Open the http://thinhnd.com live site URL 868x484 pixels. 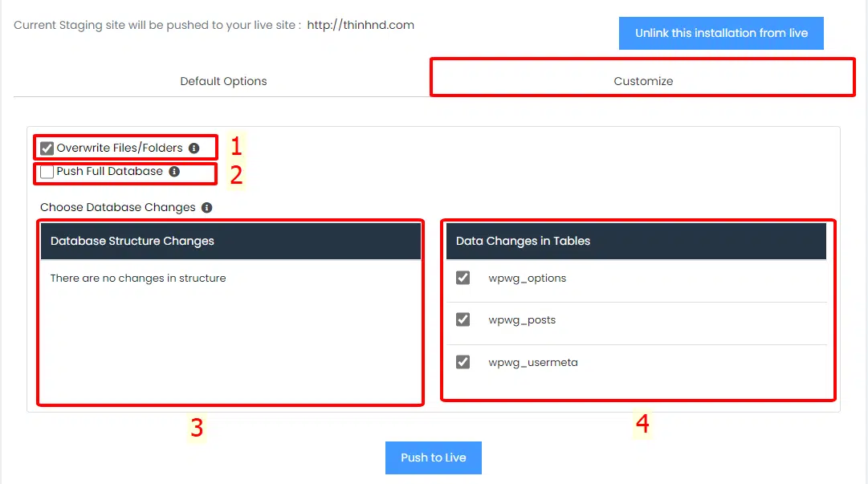[361, 25]
